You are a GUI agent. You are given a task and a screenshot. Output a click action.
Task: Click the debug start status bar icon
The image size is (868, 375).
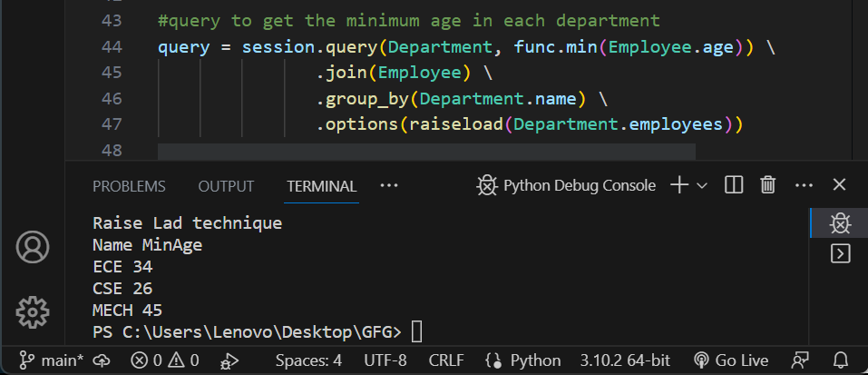pyautogui.click(x=229, y=360)
